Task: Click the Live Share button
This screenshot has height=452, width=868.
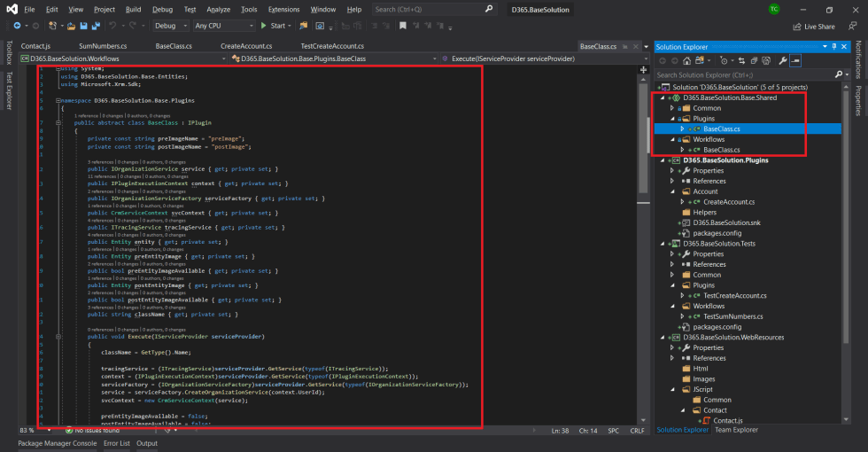Action: (x=813, y=27)
